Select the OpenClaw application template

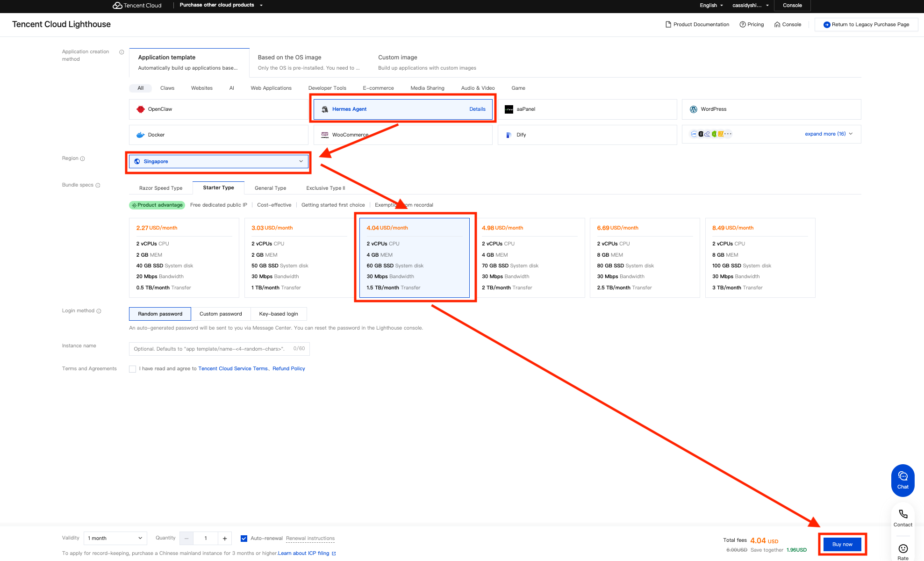[x=218, y=109]
